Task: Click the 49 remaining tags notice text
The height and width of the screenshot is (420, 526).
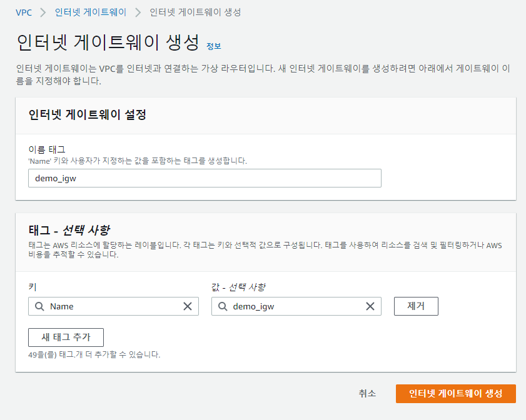Action: [94, 354]
